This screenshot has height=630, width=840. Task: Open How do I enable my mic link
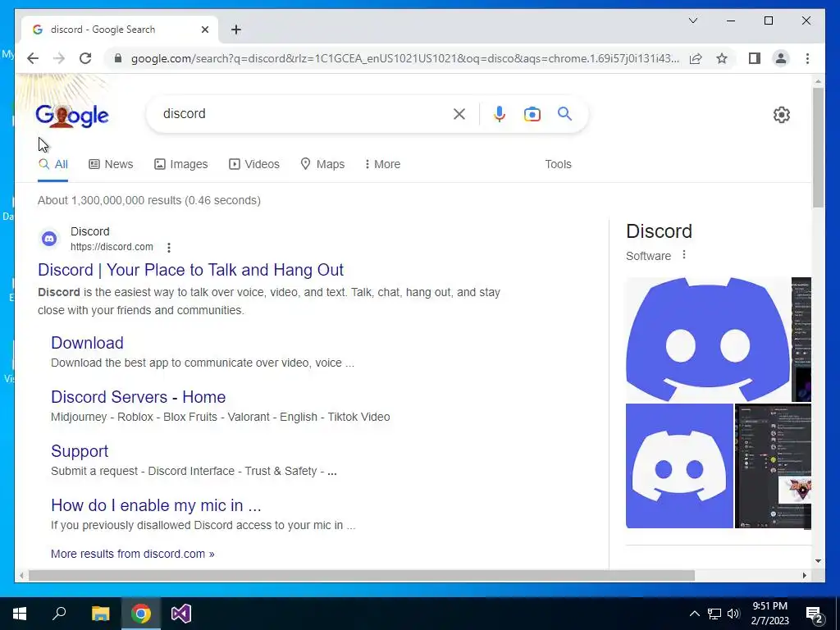pyautogui.click(x=156, y=505)
